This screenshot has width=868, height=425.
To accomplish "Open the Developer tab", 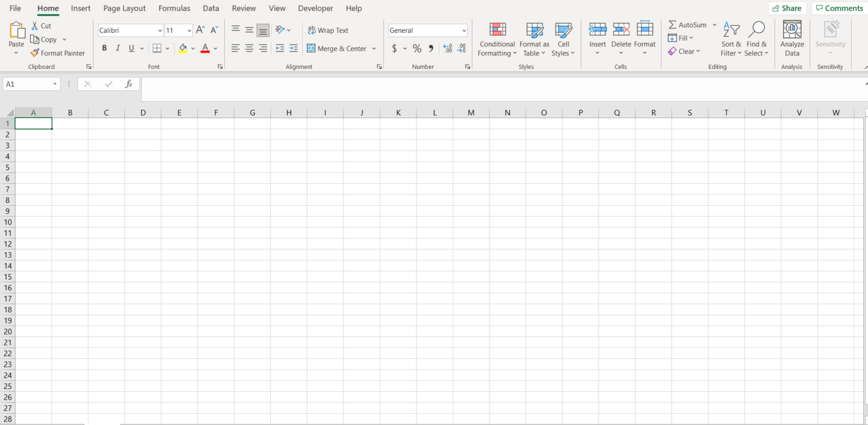I will tap(315, 8).
